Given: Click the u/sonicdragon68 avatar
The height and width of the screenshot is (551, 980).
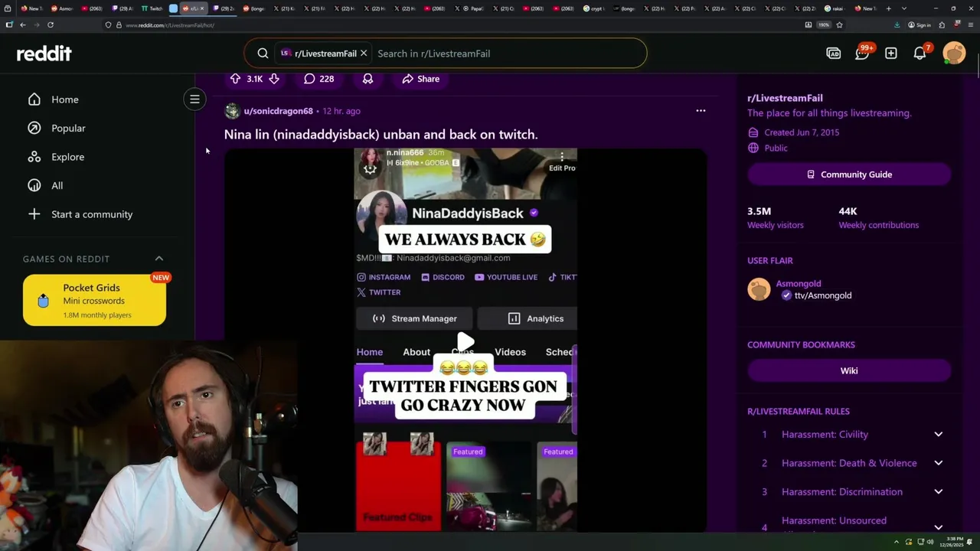Looking at the screenshot, I should click(232, 111).
